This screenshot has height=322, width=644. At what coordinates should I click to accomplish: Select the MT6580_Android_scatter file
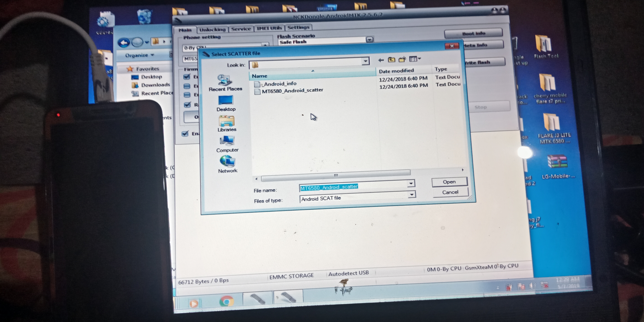pyautogui.click(x=289, y=91)
